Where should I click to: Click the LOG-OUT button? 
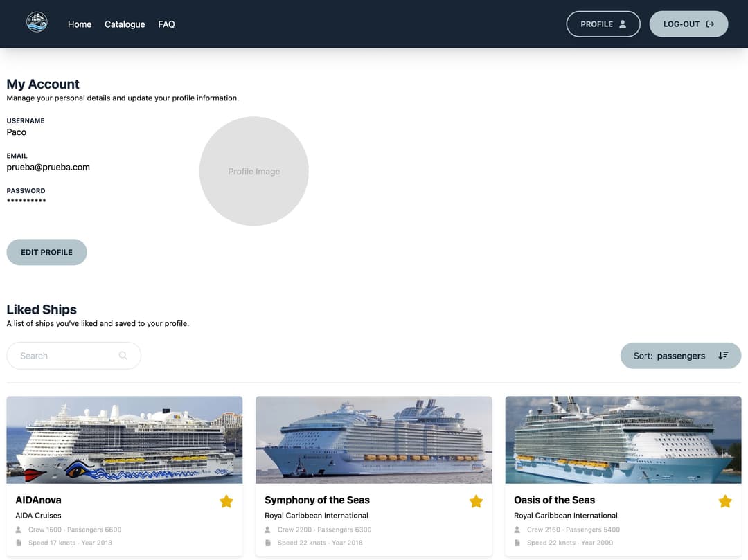pos(688,24)
